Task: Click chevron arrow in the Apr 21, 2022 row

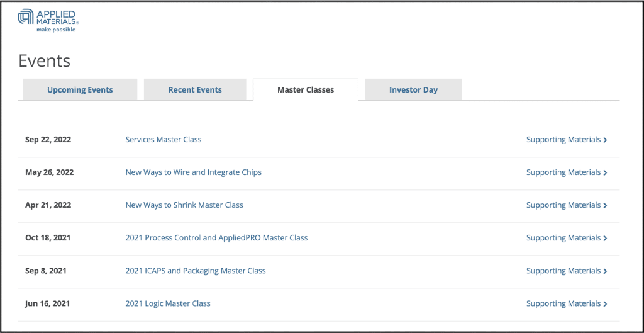Action: coord(605,206)
